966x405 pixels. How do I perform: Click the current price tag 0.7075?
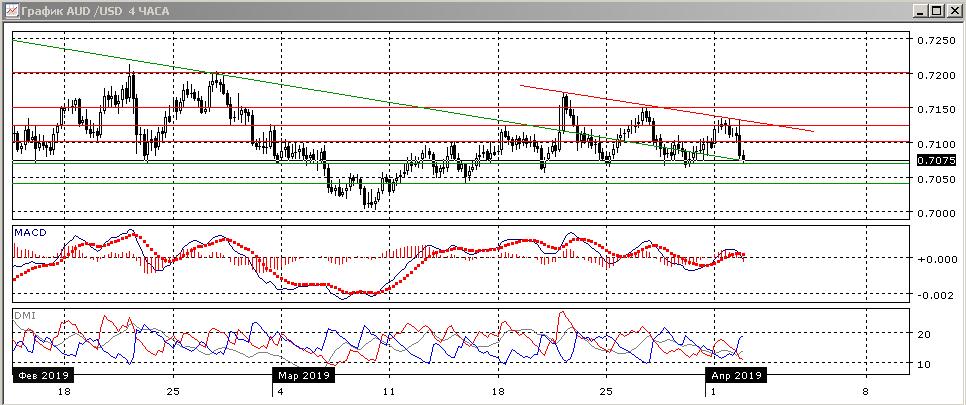935,160
